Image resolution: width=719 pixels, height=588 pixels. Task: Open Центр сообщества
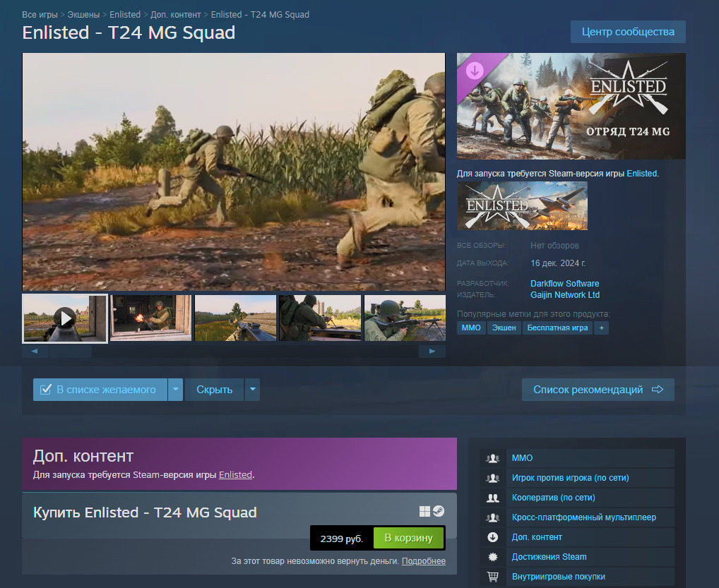[628, 32]
